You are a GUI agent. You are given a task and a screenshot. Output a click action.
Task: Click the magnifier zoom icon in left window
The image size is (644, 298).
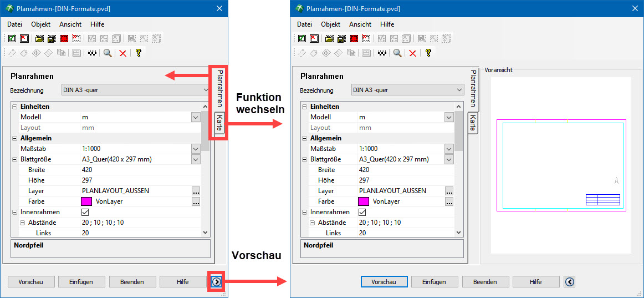click(x=108, y=53)
